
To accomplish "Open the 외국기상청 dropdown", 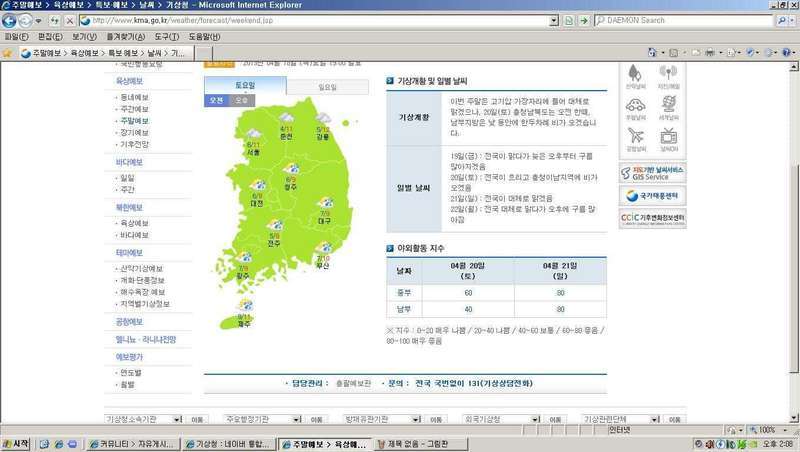I will (x=502, y=419).
